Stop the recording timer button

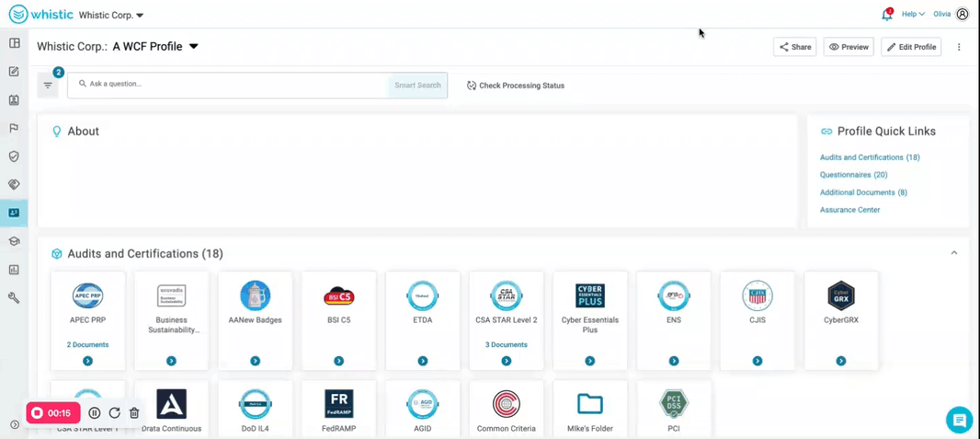click(x=53, y=412)
